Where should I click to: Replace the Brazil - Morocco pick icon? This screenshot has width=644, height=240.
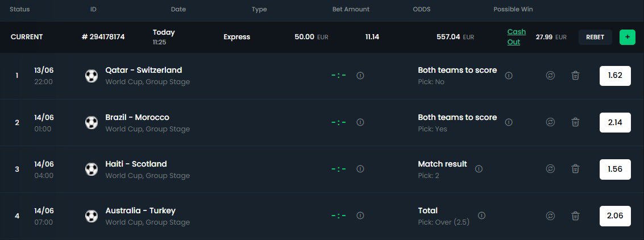point(550,122)
